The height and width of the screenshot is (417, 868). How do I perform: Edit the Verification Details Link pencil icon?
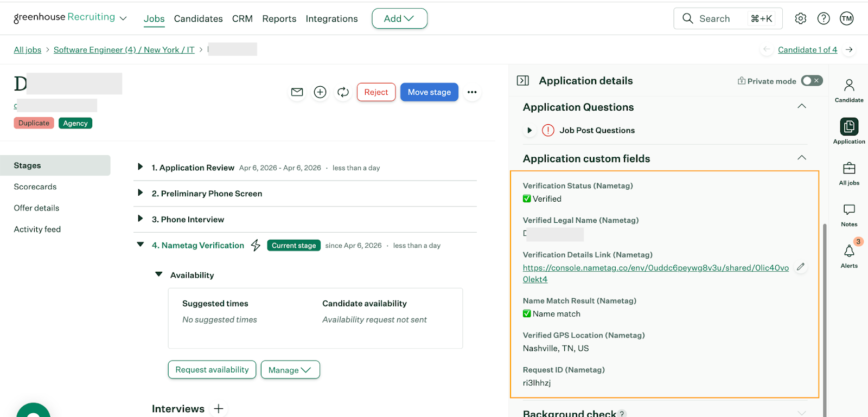tap(801, 267)
